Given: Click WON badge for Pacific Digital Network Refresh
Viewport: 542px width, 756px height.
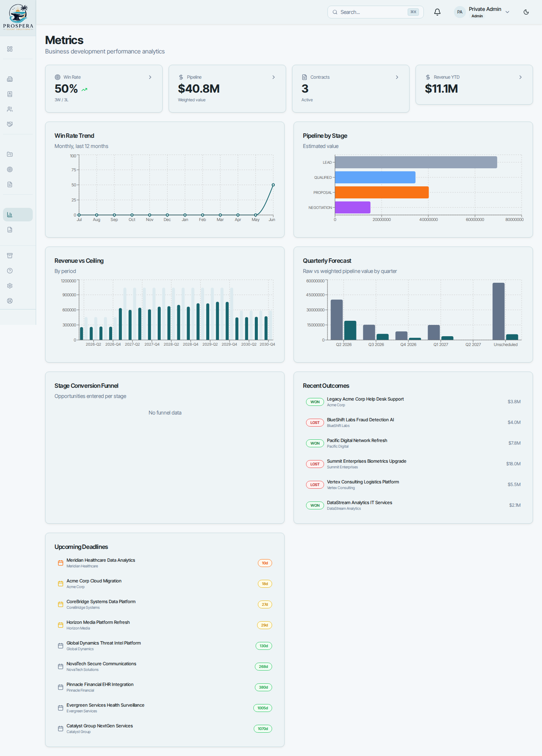Looking at the screenshot, I should tap(315, 444).
